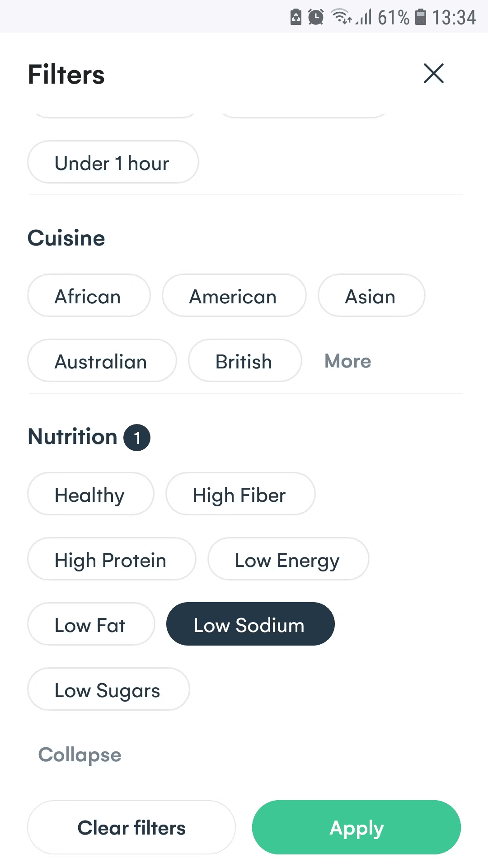Tap the Nutrition active filter count badge
Image resolution: width=488 pixels, height=868 pixels.
click(x=137, y=438)
